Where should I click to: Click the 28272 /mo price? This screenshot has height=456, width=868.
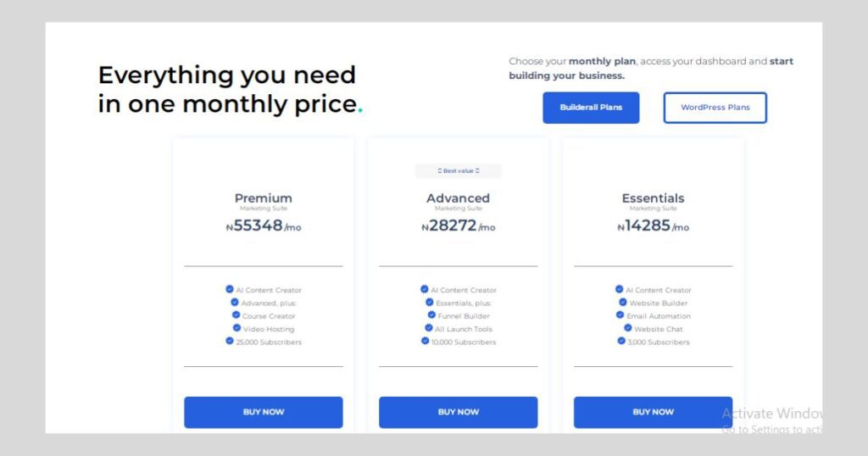459,225
